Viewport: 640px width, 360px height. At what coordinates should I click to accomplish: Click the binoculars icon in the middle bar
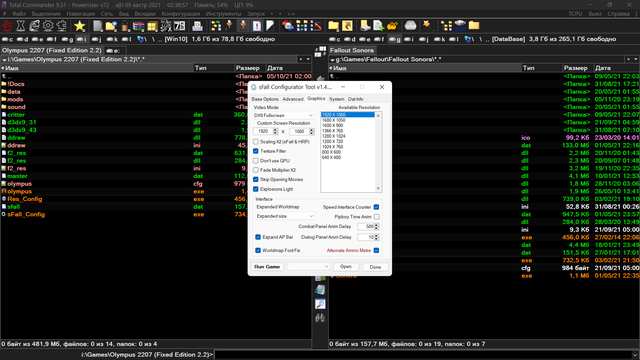(320, 318)
